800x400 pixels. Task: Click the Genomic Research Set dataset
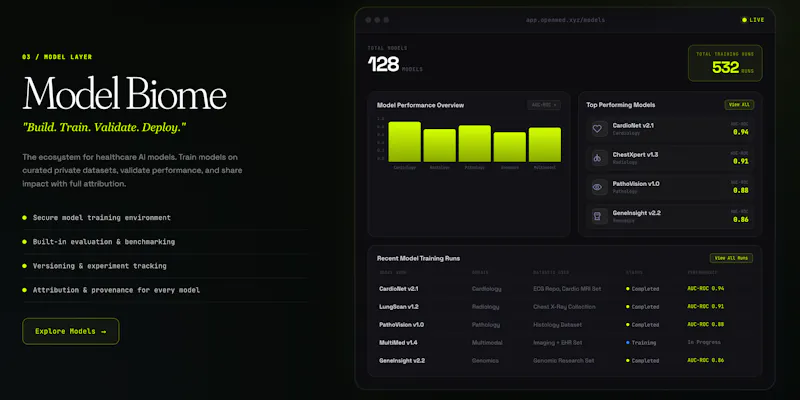click(564, 361)
